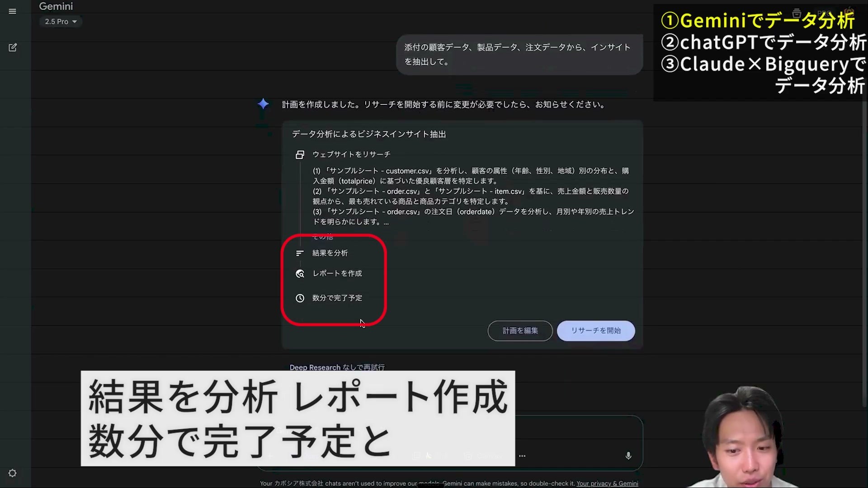Click the microphone icon in prompt box
Image resolution: width=868 pixels, height=488 pixels.
[628, 455]
